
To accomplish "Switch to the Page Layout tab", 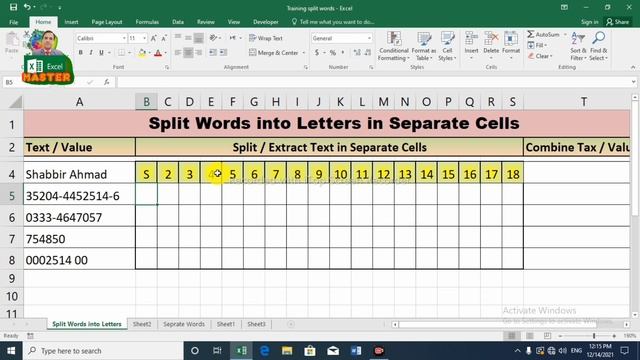I will pyautogui.click(x=107, y=22).
